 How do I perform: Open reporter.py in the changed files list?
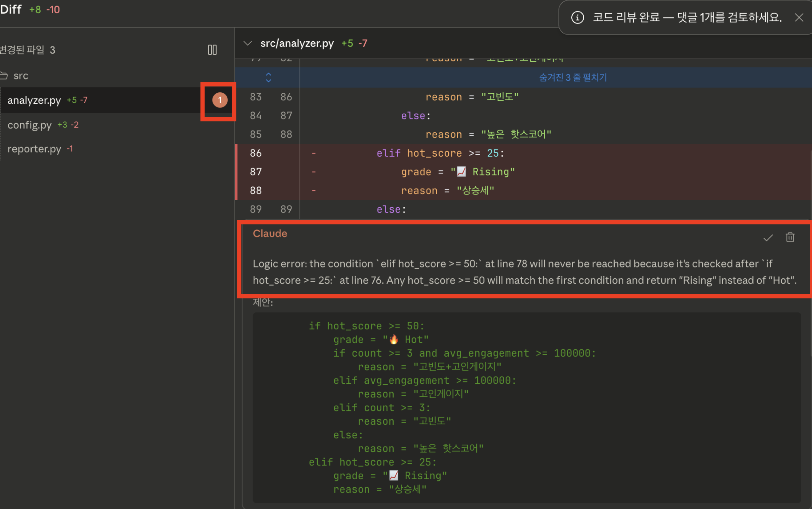pyautogui.click(x=34, y=149)
